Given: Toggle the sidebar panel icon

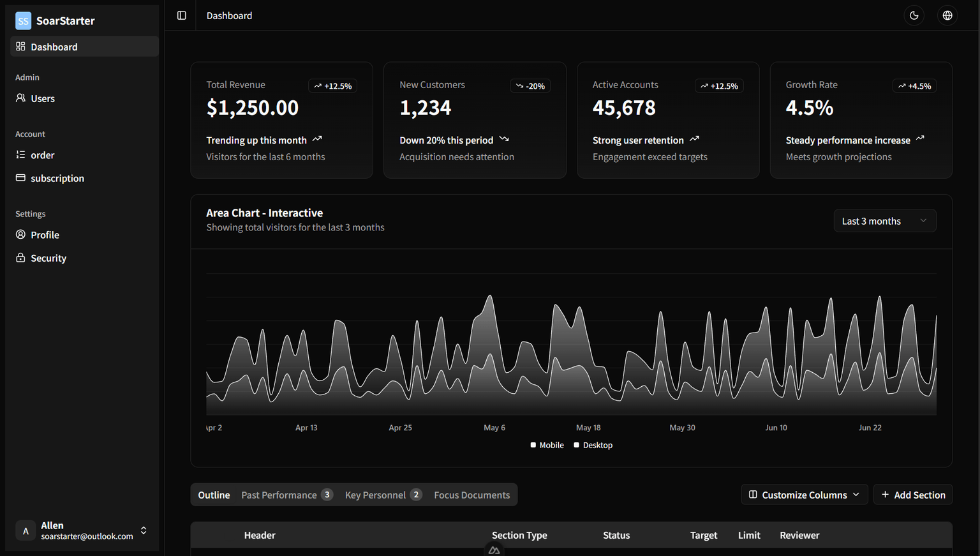Looking at the screenshot, I should click(182, 15).
